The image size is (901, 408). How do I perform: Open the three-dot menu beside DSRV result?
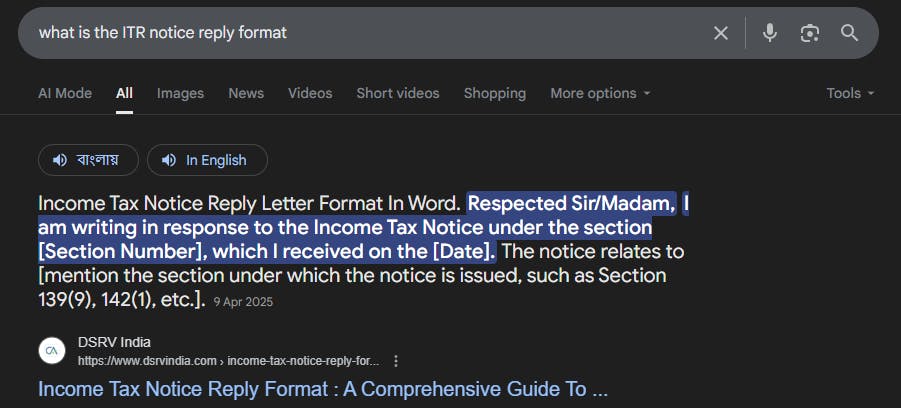[397, 361]
